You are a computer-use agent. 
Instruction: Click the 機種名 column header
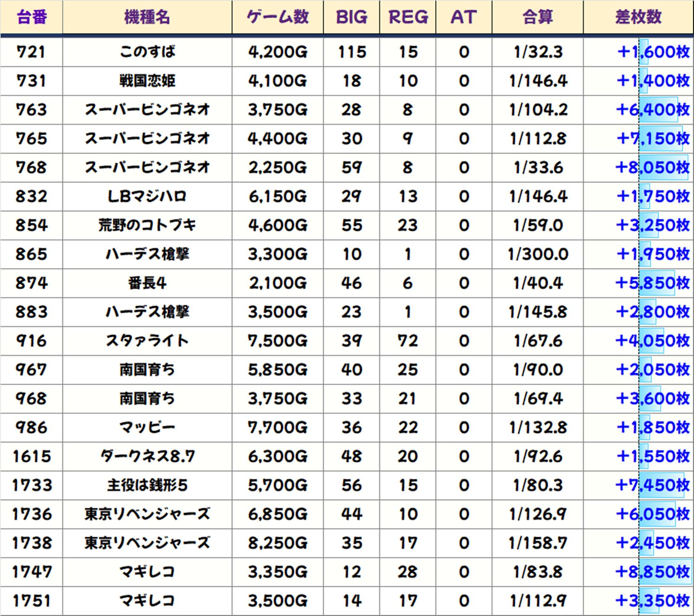point(147,17)
